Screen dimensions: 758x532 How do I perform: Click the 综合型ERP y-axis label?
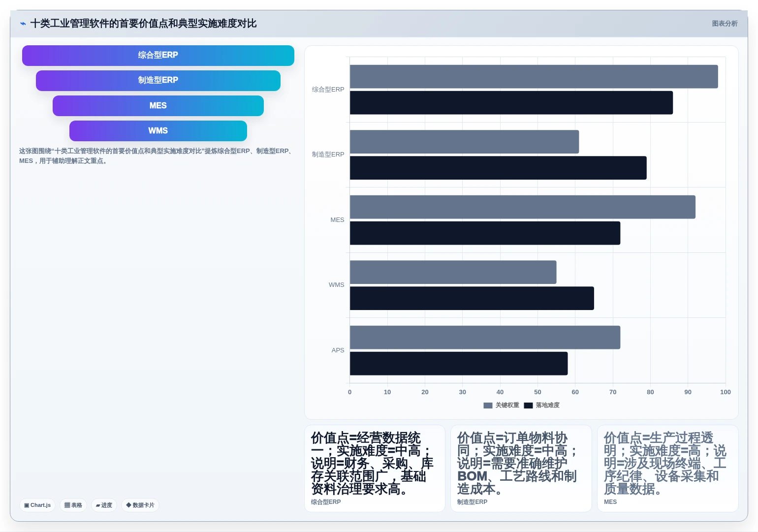point(328,90)
